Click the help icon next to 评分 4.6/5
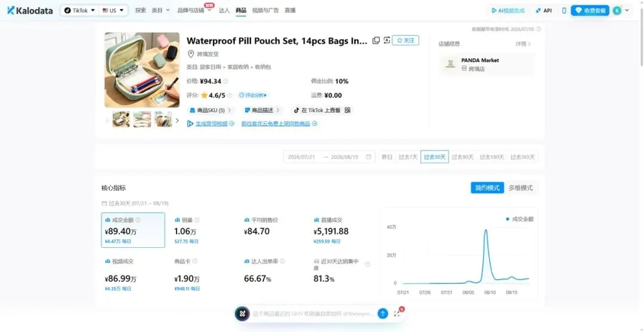Image resolution: width=644 pixels, height=332 pixels. point(230,96)
